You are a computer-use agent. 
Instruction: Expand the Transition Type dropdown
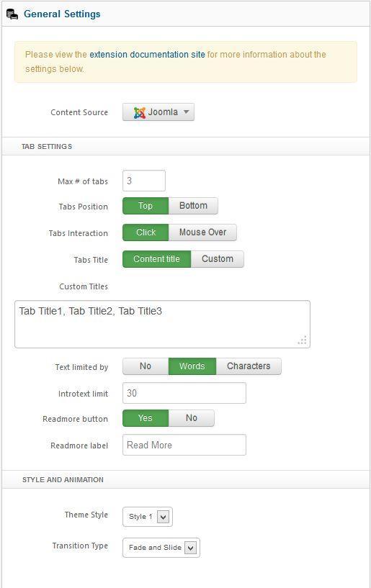pos(161,548)
